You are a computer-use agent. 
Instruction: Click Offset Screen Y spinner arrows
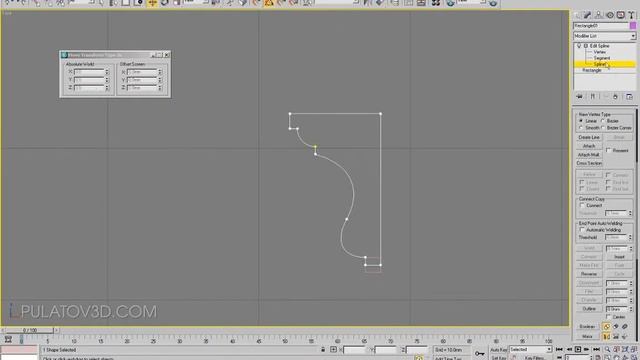click(x=160, y=80)
